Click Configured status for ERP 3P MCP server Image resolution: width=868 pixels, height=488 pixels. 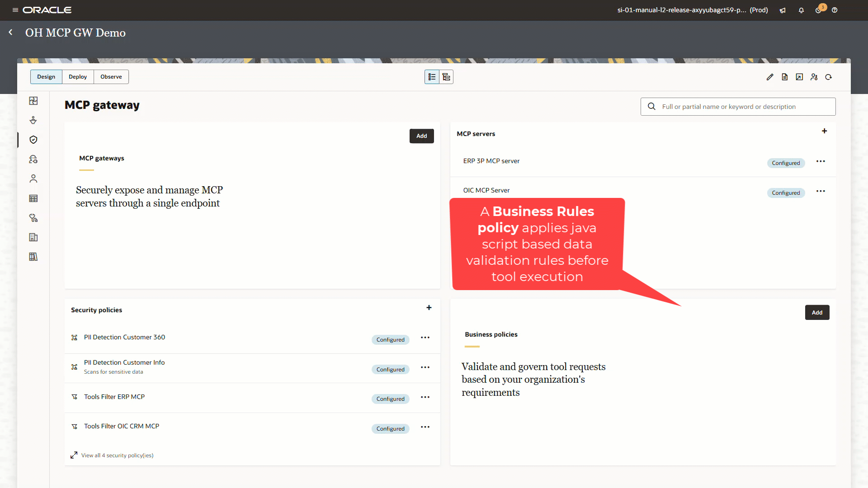786,163
